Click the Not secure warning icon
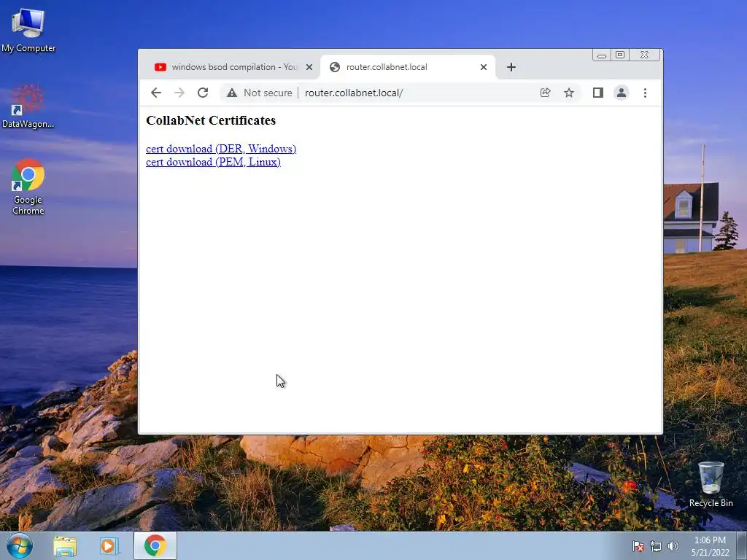 tap(232, 93)
